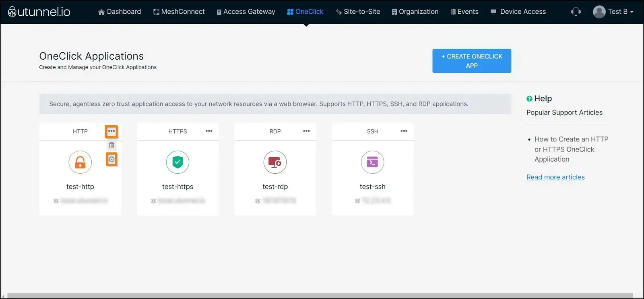Click the server stack icon under test-https
This screenshot has height=299, width=644.
153,201
